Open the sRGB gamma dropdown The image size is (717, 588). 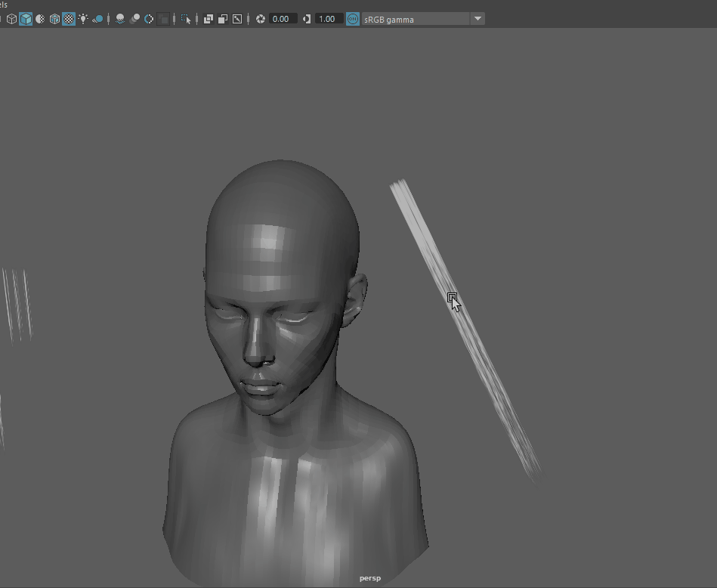click(477, 19)
